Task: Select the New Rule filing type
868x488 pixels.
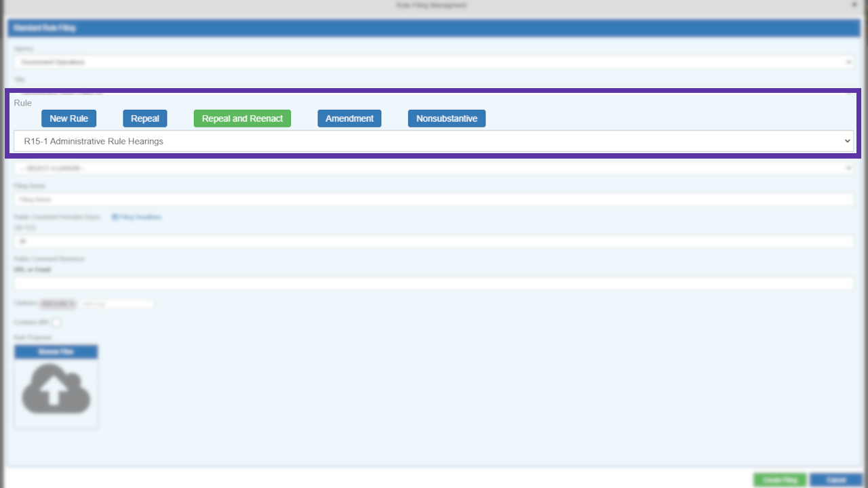Action: (68, 119)
